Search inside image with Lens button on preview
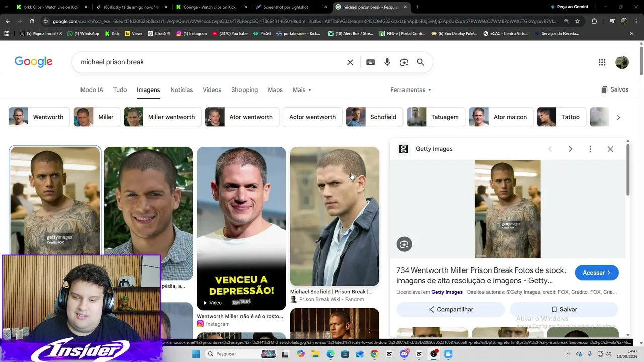The width and height of the screenshot is (644, 362). tap(404, 244)
